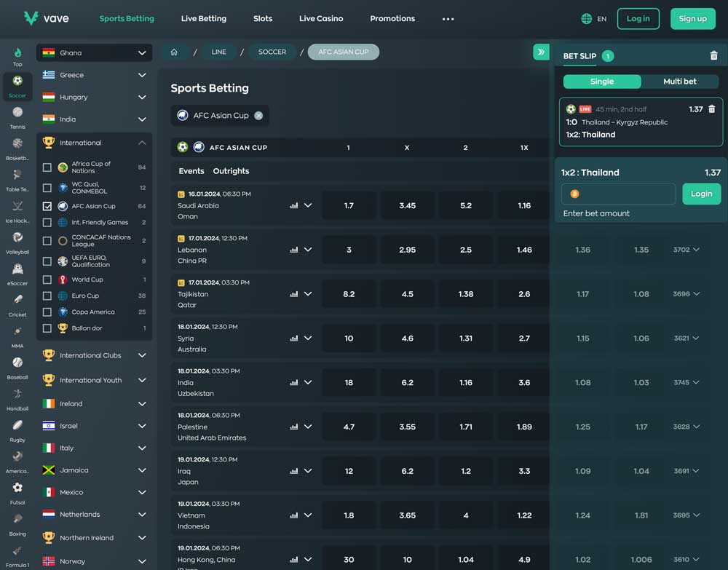Open statistics icon for Tajikistan–Qatar
Screen dimensions: 728x570
[x=294, y=294]
